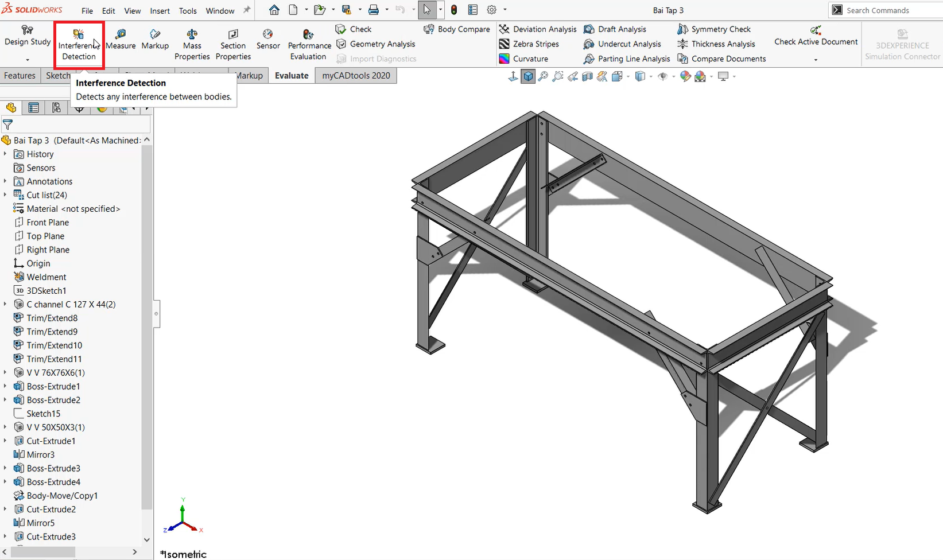
Task: Click the Measure tool
Action: 121,40
